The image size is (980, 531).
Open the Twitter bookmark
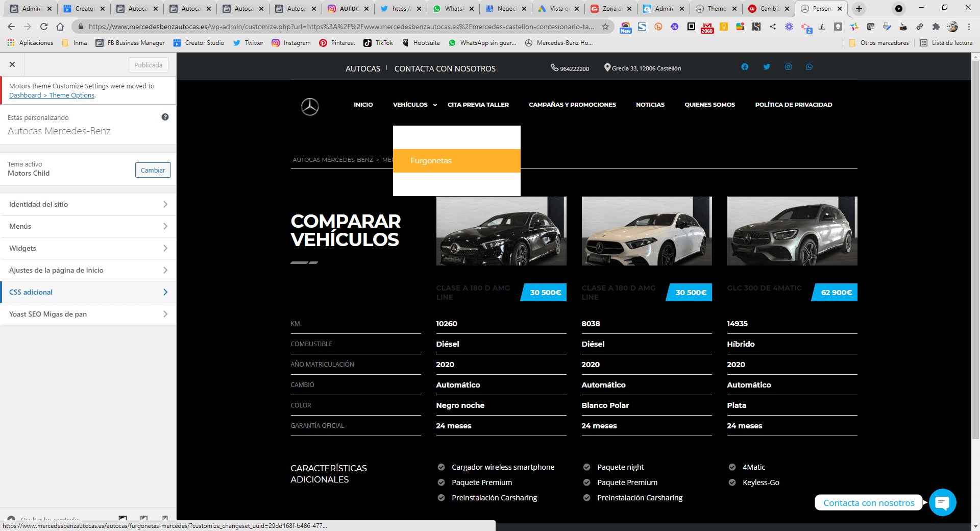[x=248, y=43]
